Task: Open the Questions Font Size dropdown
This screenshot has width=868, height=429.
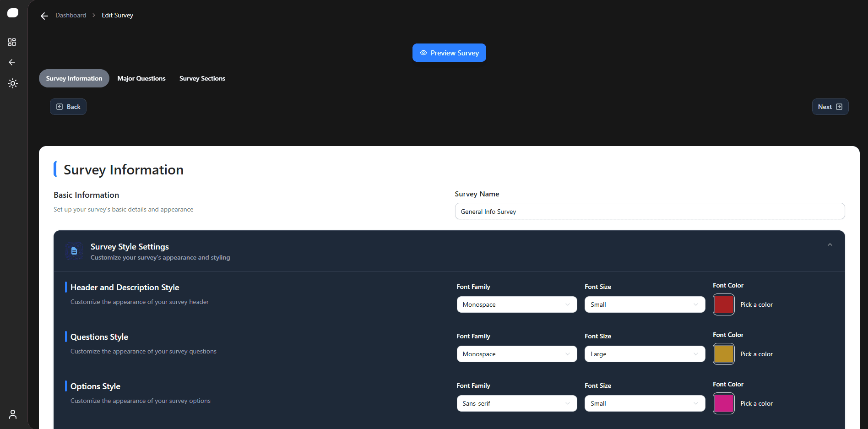Action: click(x=644, y=354)
